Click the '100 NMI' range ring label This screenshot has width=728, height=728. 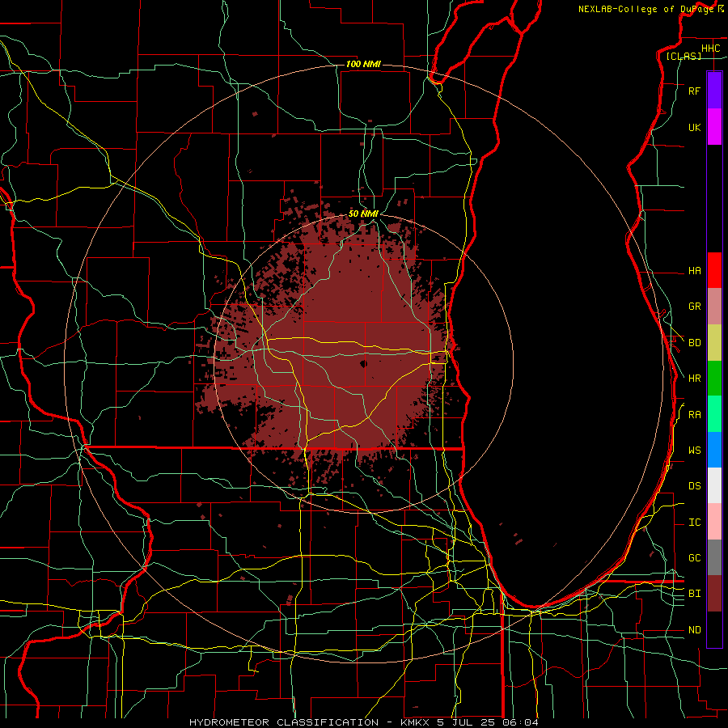point(363,64)
